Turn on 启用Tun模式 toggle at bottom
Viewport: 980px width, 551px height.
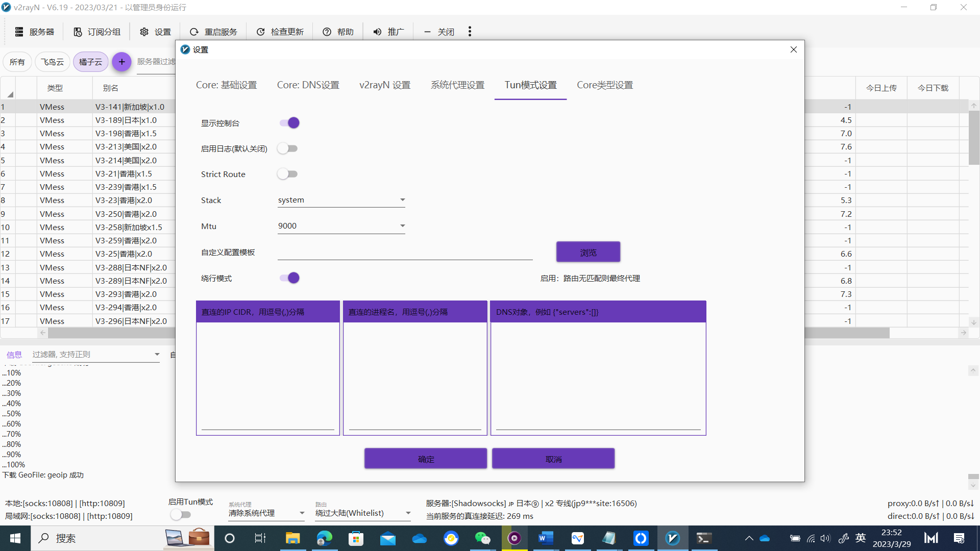pyautogui.click(x=181, y=514)
